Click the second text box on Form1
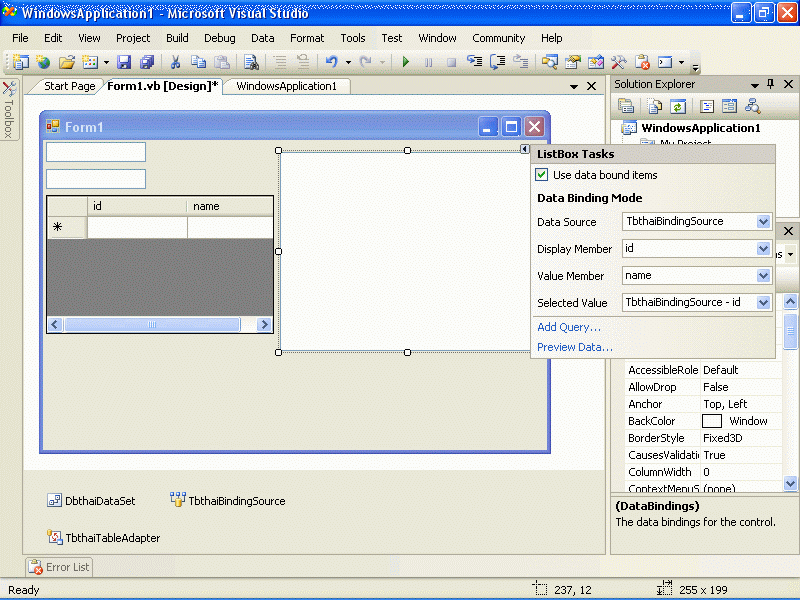 [x=96, y=179]
